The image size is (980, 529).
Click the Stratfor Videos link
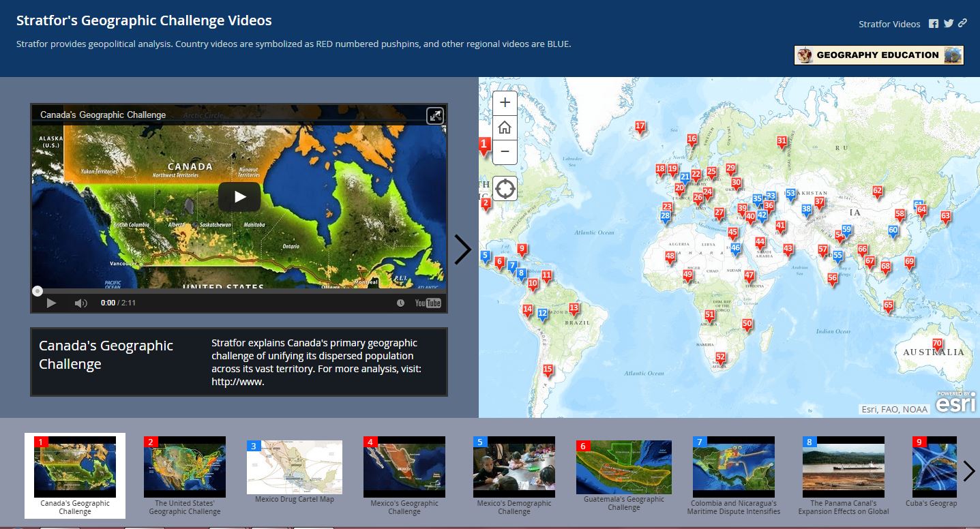889,22
